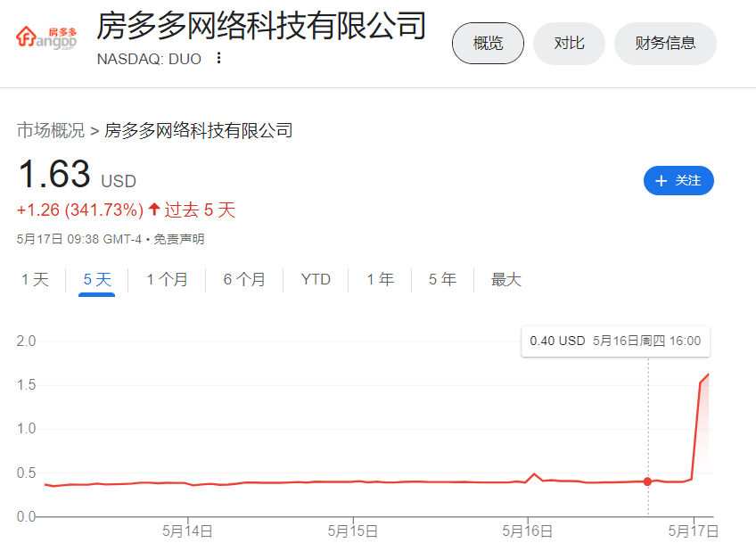756x543 pixels.
Task: Click the 0.40 USD chart tooltip
Action: [x=615, y=341]
